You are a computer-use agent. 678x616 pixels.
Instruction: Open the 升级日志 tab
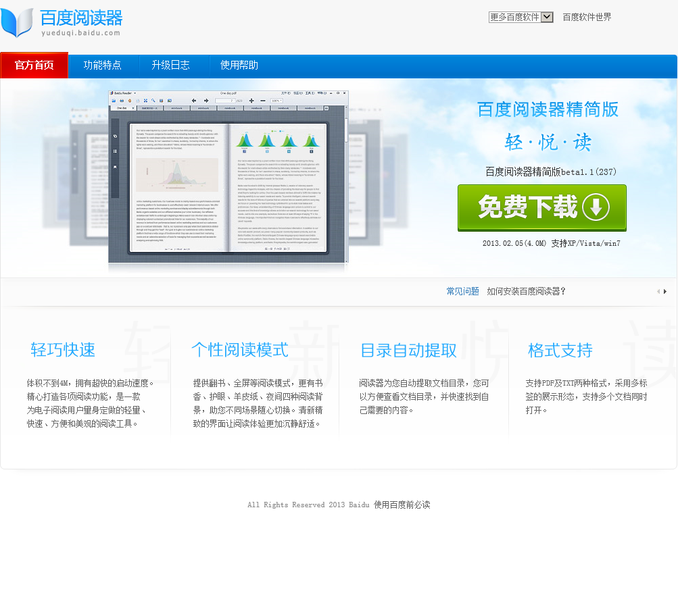tap(171, 66)
